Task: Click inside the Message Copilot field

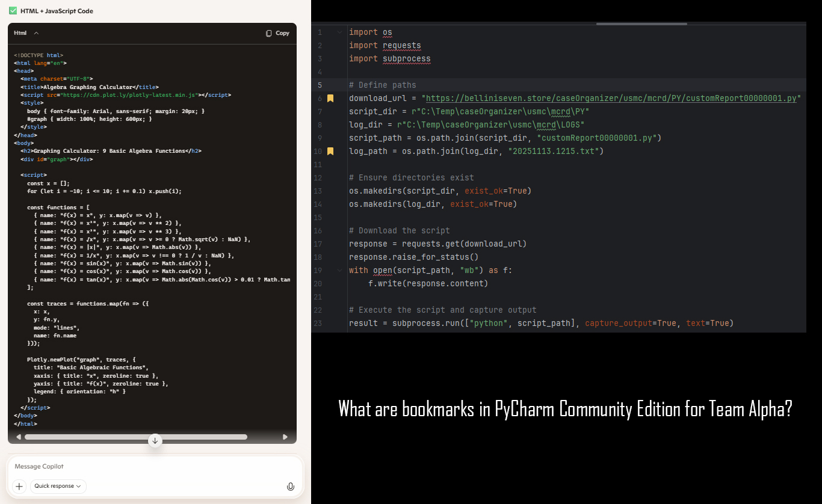Action: tap(150, 467)
